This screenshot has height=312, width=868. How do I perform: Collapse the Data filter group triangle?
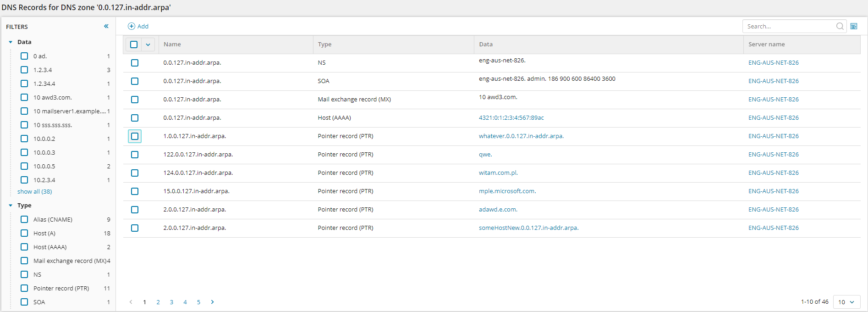pos(11,42)
